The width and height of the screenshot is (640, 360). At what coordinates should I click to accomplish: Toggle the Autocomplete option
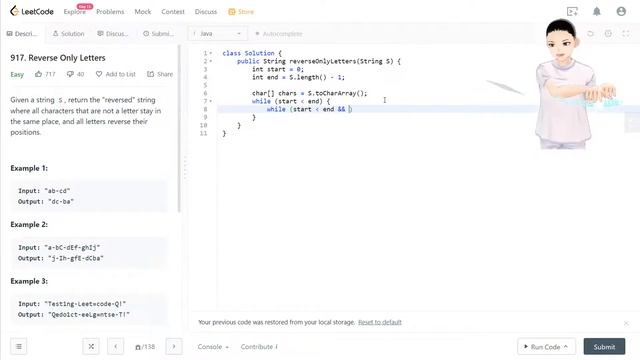point(279,33)
